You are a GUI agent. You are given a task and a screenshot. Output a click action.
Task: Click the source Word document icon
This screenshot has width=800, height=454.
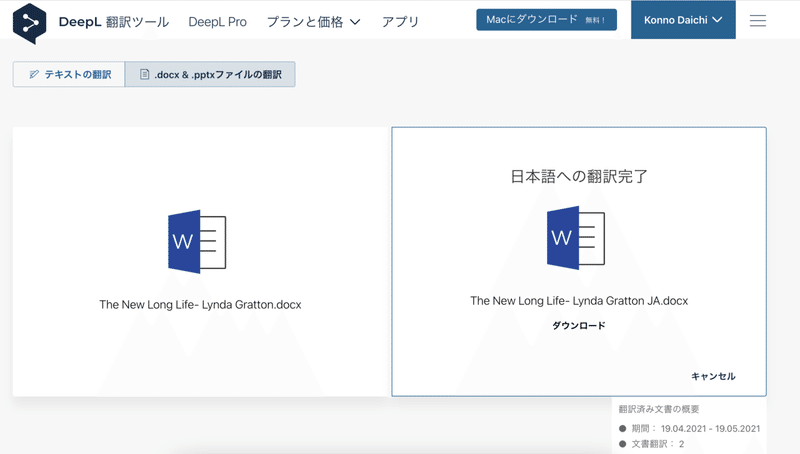[x=197, y=241]
